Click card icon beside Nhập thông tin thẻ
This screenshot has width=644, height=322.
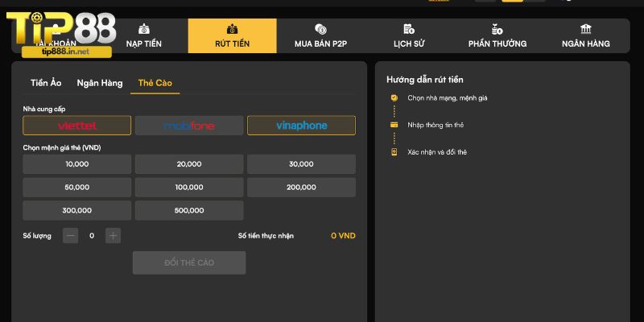click(394, 125)
